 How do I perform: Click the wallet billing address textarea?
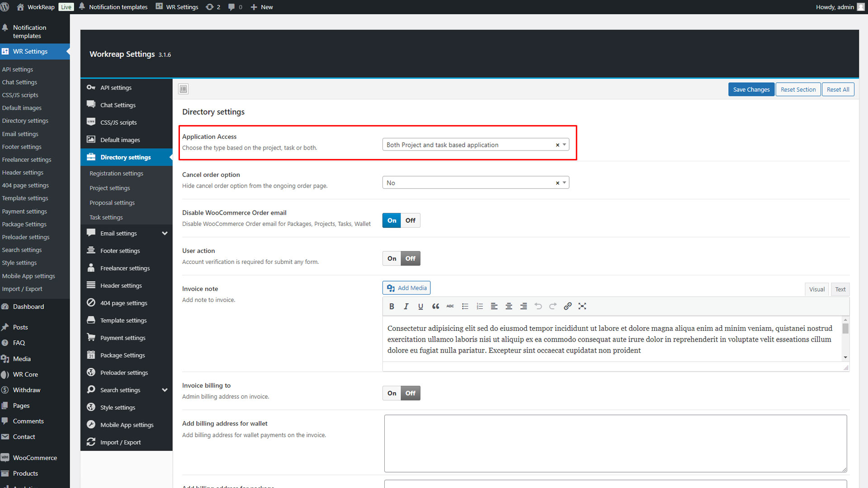coord(615,443)
